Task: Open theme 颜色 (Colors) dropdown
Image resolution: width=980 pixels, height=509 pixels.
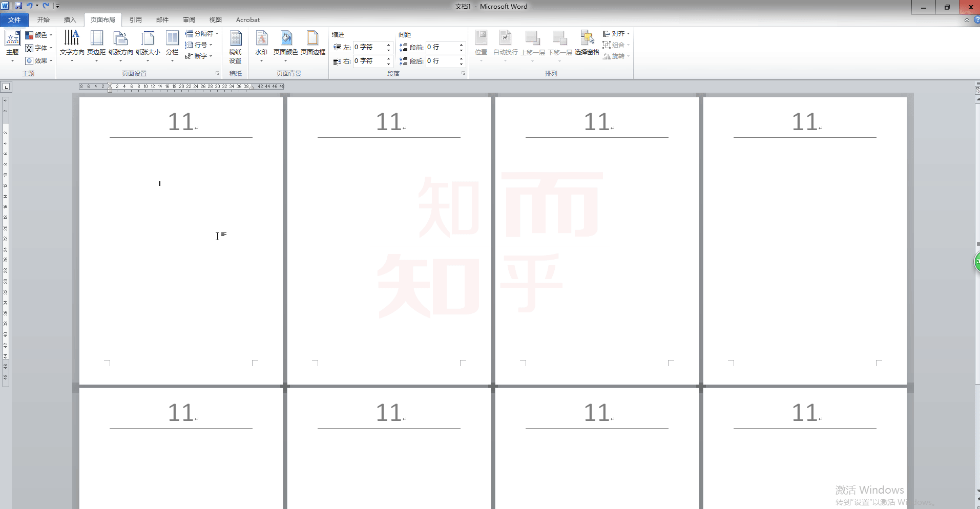Action: (x=39, y=35)
